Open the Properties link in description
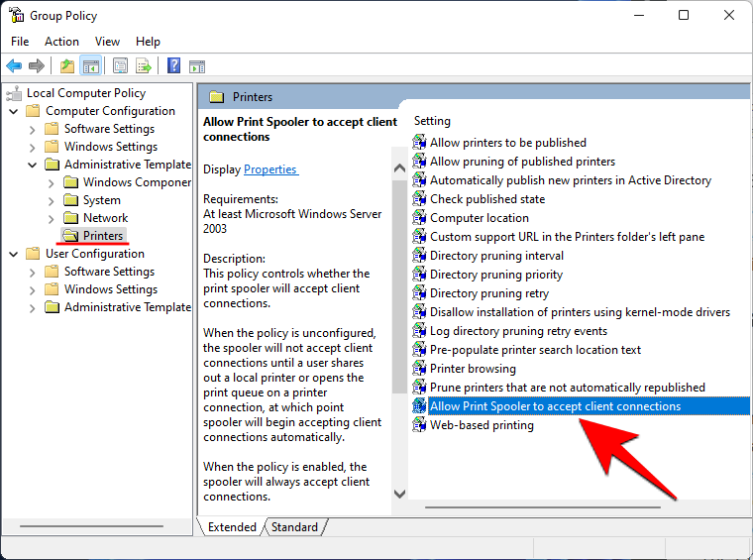The image size is (753, 560). click(x=270, y=169)
